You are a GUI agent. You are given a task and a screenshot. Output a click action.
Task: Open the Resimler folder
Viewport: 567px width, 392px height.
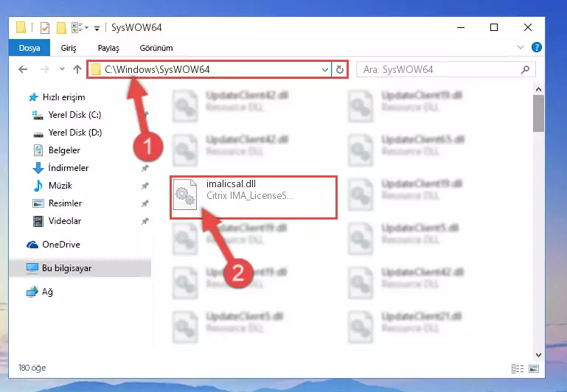pos(65,203)
